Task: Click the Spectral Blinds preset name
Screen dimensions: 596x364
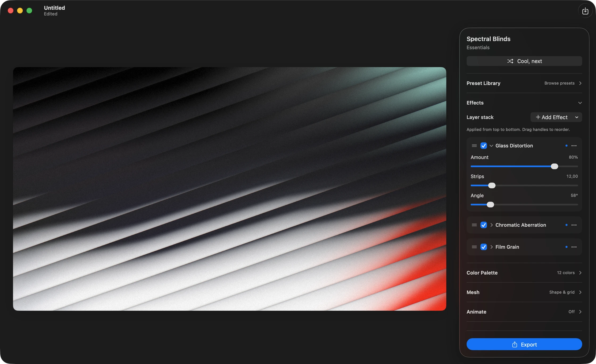Action: [489, 39]
